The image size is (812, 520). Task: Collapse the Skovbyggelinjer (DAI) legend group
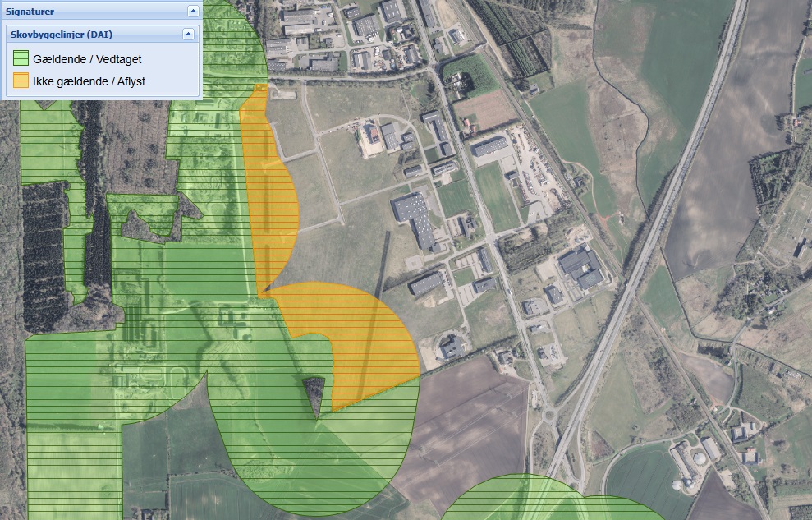point(188,35)
